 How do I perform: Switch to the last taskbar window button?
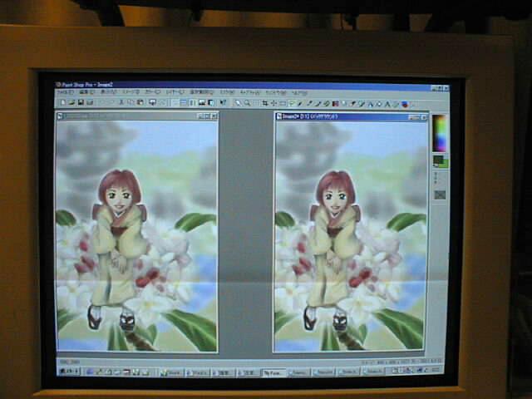coord(374,372)
